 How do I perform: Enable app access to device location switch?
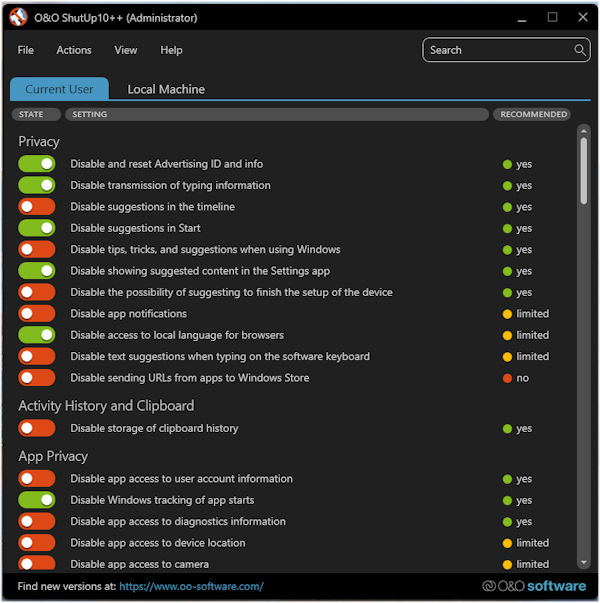[37, 543]
